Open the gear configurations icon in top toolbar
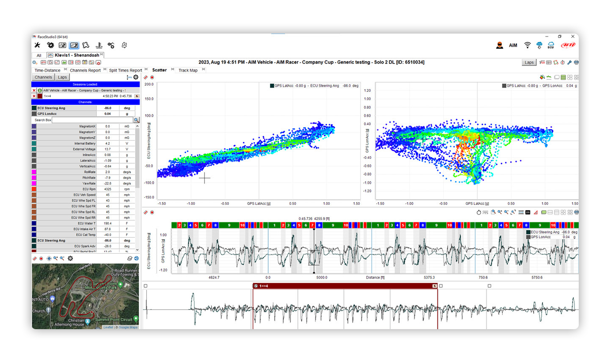 (x=50, y=45)
